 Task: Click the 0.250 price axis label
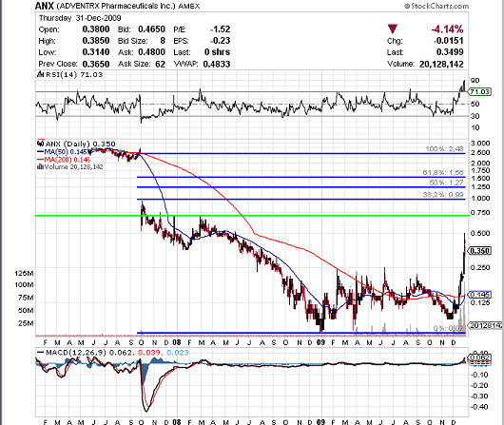point(480,267)
